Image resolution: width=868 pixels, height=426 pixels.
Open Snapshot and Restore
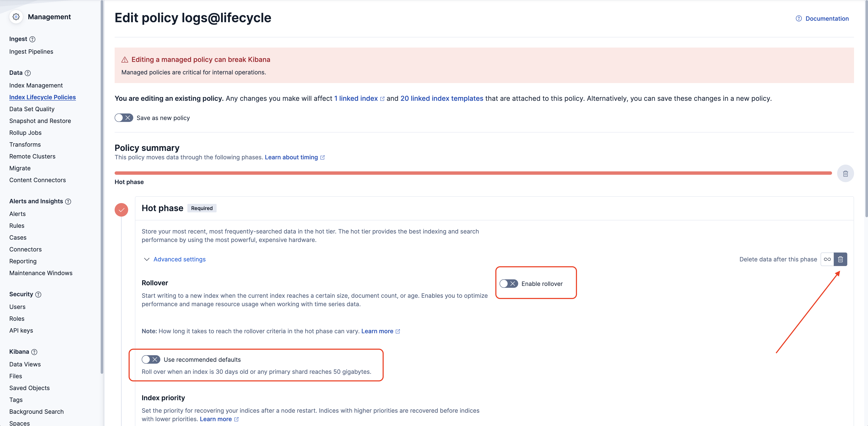pos(40,121)
